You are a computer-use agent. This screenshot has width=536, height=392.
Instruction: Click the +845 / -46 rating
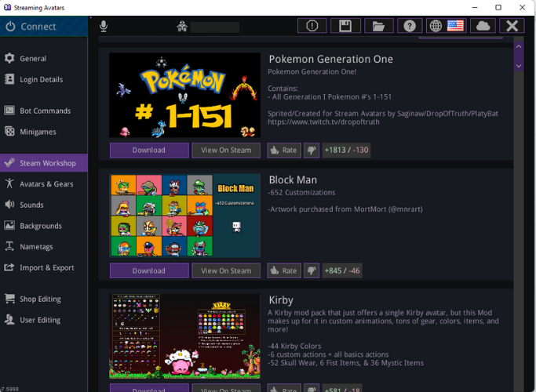(x=342, y=270)
